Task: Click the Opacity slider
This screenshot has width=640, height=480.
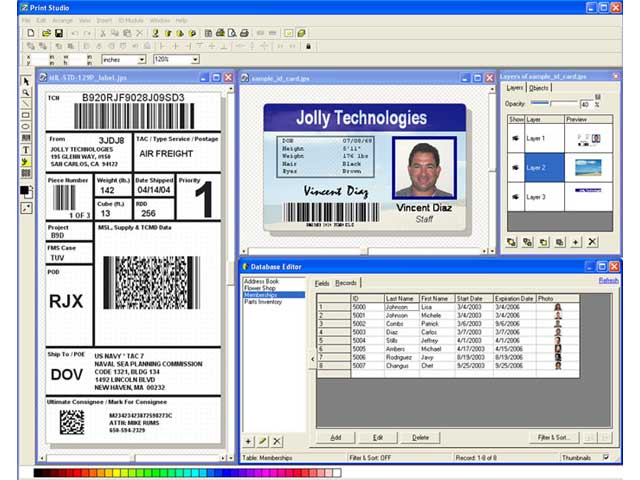Action: tap(554, 103)
